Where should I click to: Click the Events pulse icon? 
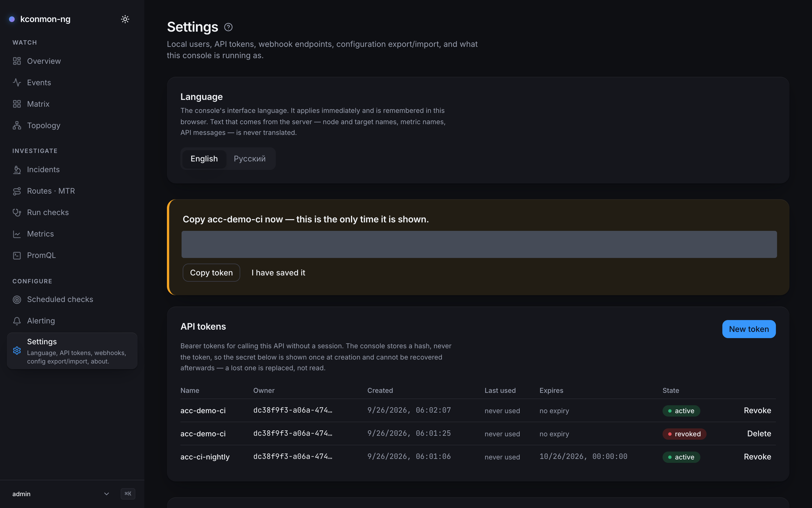coord(17,83)
